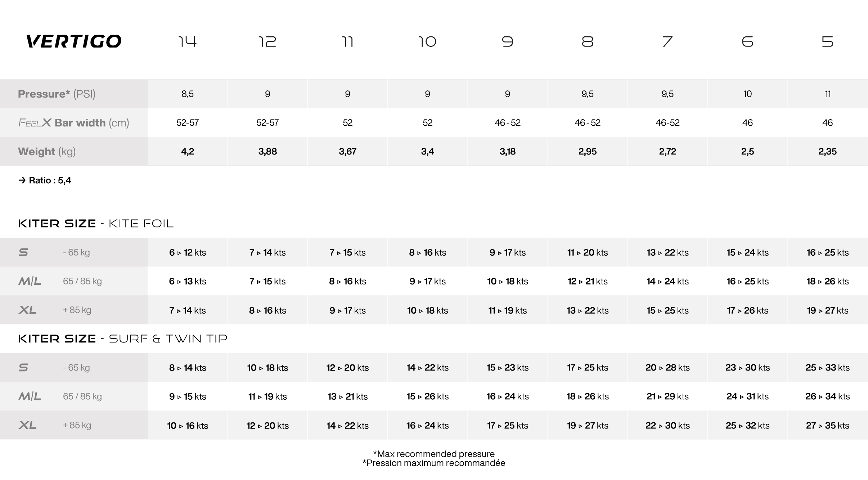Select the 9 kite size column header
This screenshot has width=868, height=480.
pyautogui.click(x=508, y=42)
